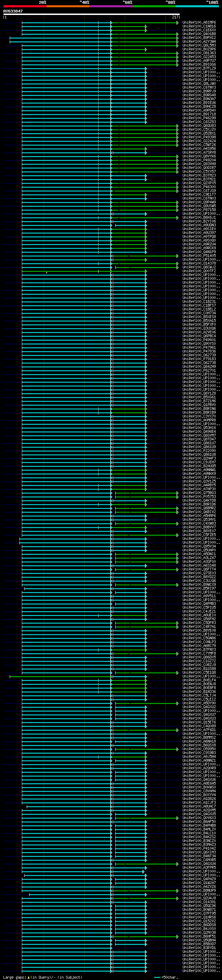The image size is (222, 980).
Task: Open hit UniRef100_C1N816
Action: [x=199, y=26]
